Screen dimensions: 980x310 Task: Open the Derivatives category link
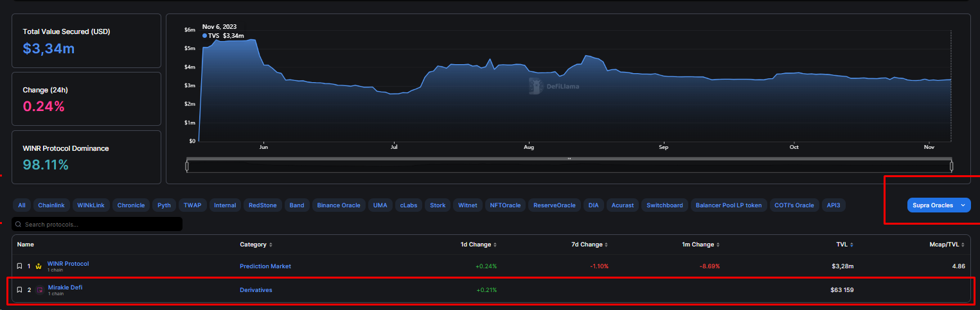[x=256, y=290]
